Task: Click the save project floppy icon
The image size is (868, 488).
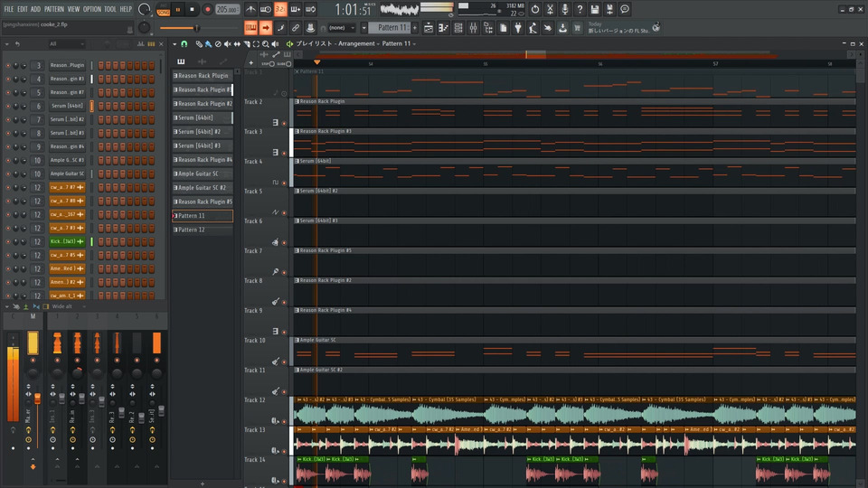Action: coord(596,9)
